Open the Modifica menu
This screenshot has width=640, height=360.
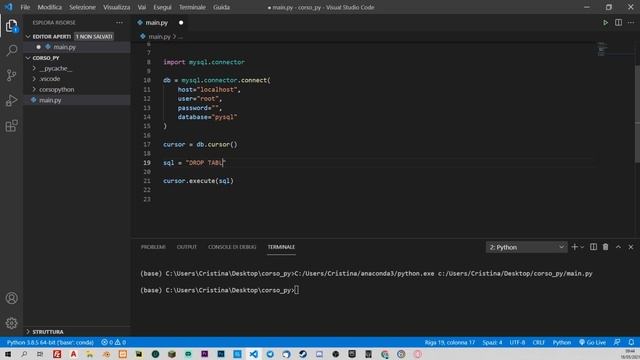point(49,7)
